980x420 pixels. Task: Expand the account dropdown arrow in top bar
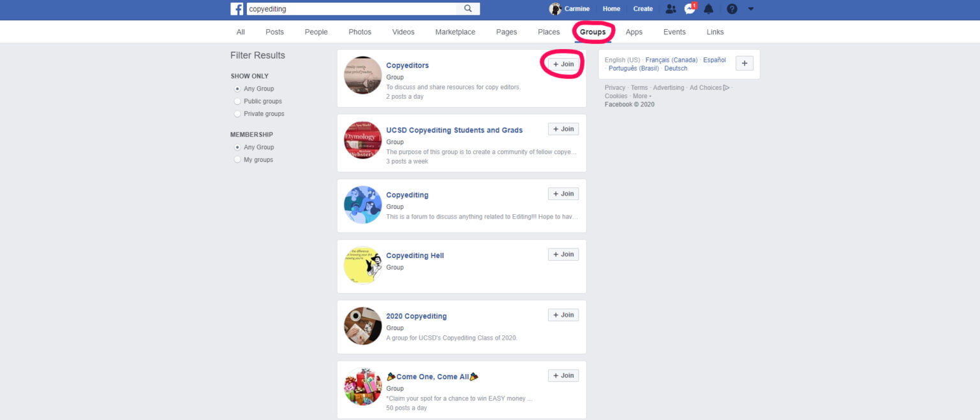tap(751, 9)
